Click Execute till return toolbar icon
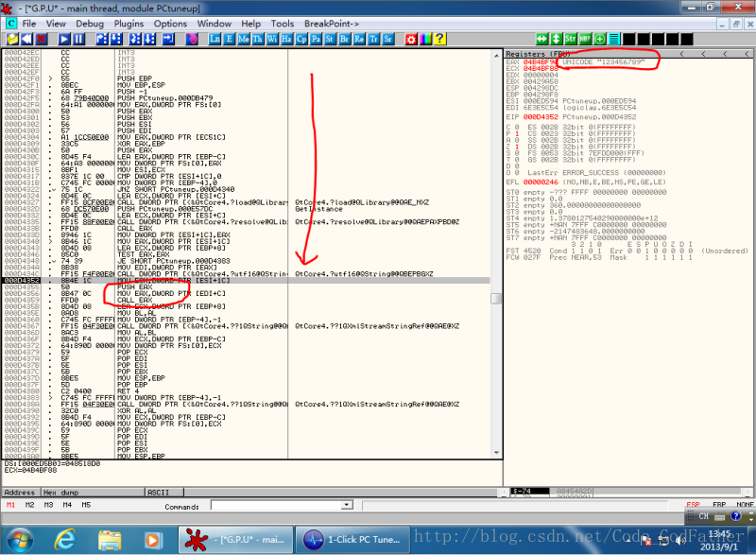The width and height of the screenshot is (756, 555). (168, 39)
